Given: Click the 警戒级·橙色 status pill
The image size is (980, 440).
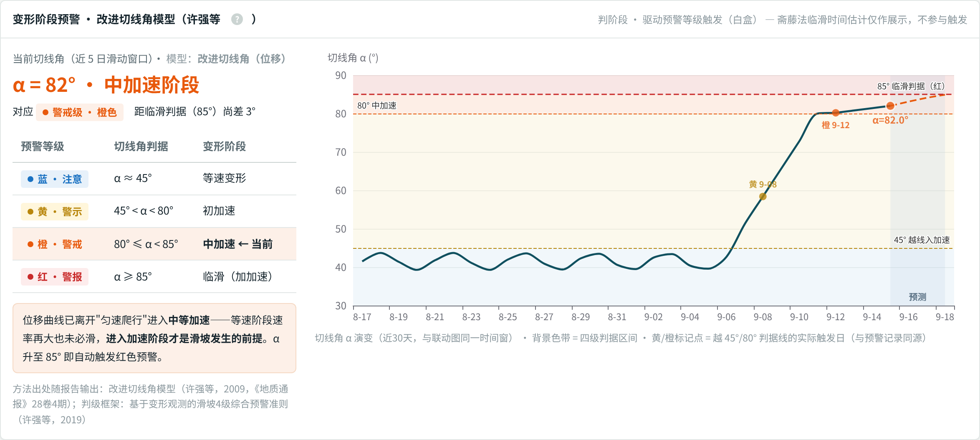Looking at the screenshot, I should point(80,112).
